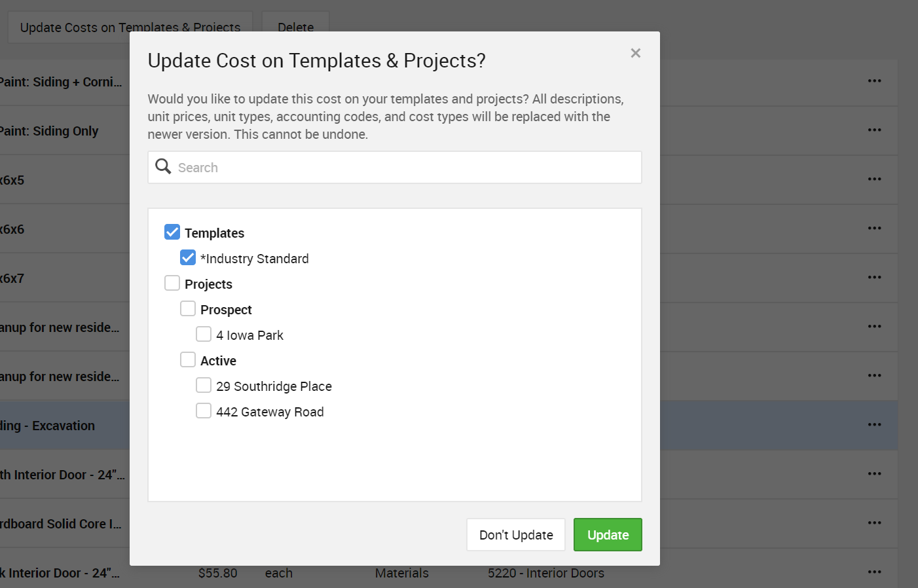Check the Projects checkbox
This screenshot has width=918, height=588.
coord(172,284)
